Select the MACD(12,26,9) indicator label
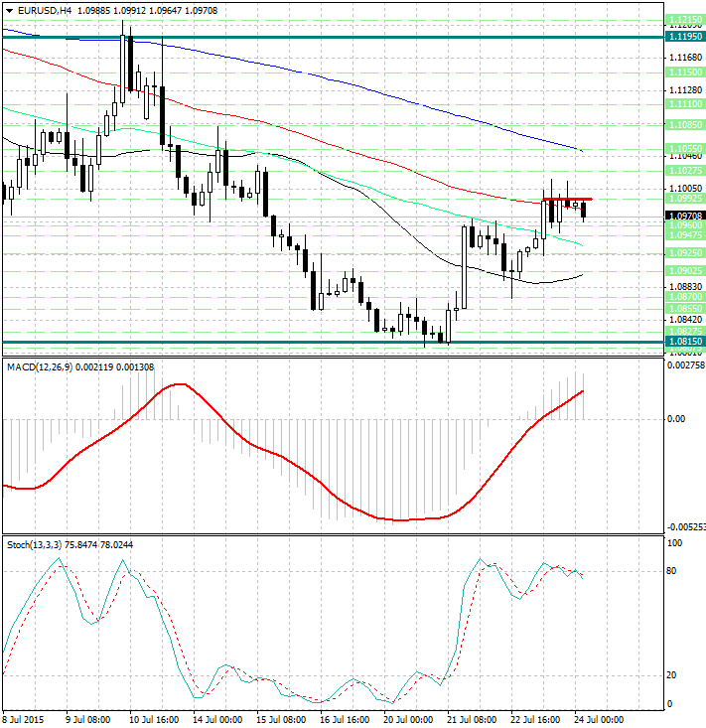 40,366
